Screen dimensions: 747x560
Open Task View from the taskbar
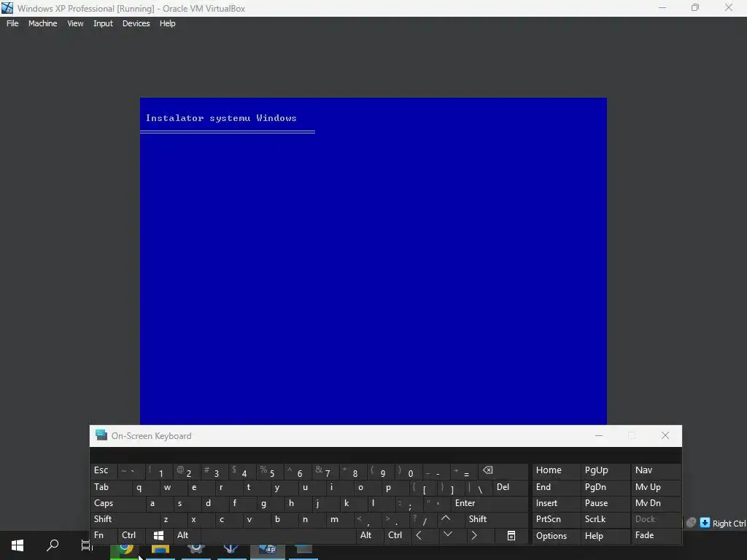point(87,545)
